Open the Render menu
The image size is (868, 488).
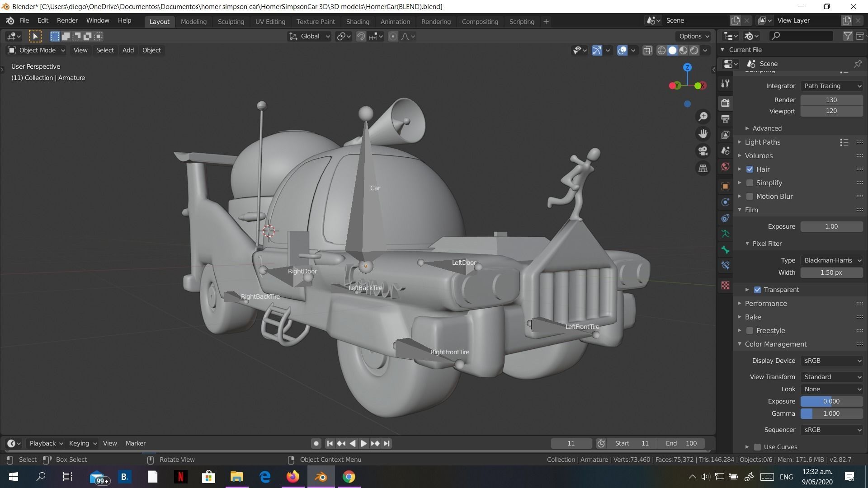(x=67, y=21)
